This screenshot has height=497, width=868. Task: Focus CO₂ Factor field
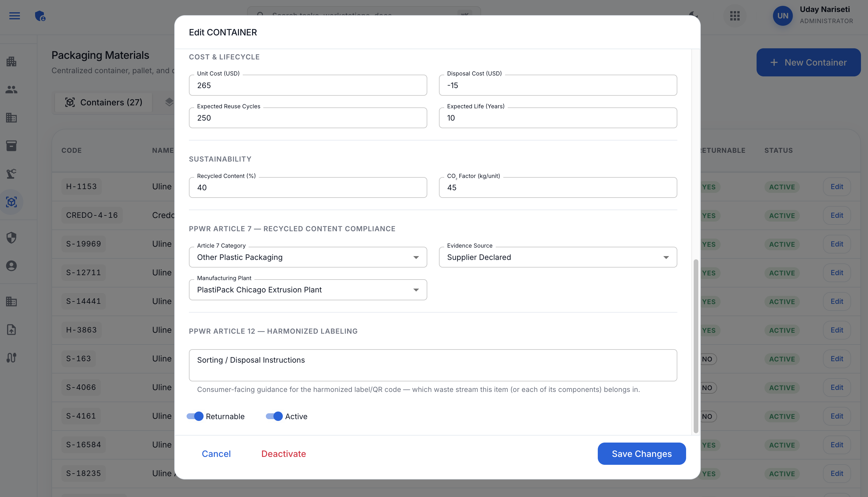(558, 187)
